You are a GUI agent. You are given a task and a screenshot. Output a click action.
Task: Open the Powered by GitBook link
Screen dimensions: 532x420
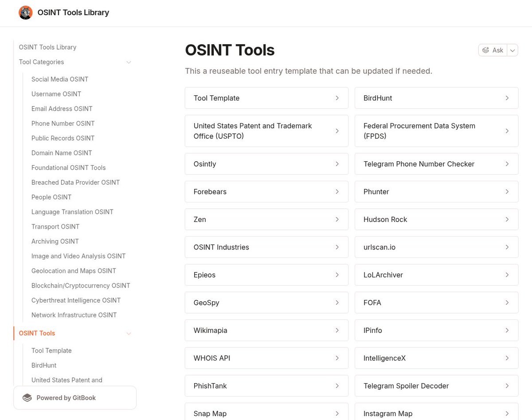[75, 398]
